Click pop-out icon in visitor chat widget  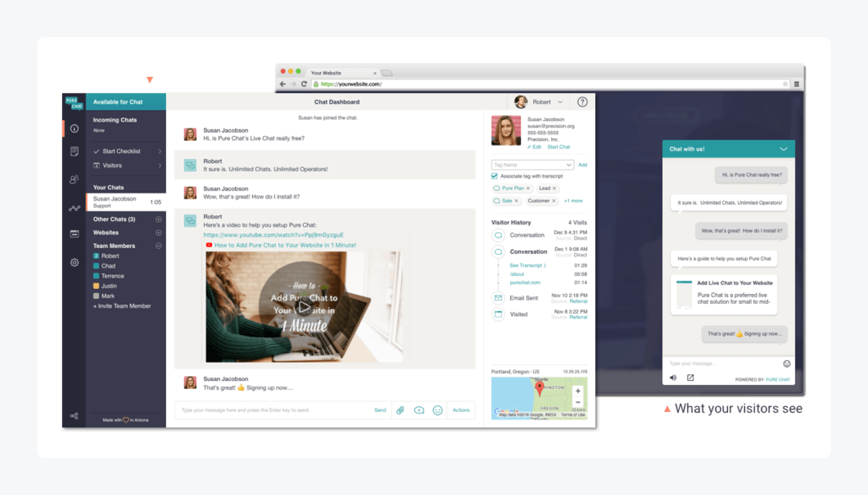(690, 378)
